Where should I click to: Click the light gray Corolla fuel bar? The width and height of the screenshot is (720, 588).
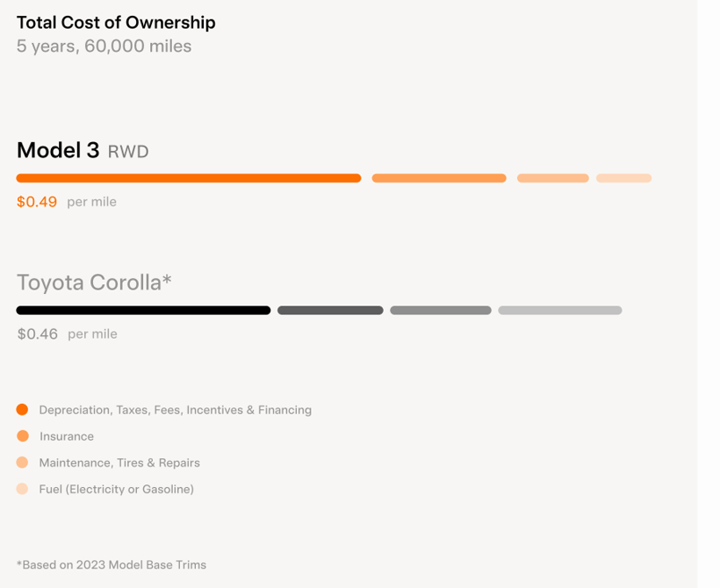pos(560,311)
